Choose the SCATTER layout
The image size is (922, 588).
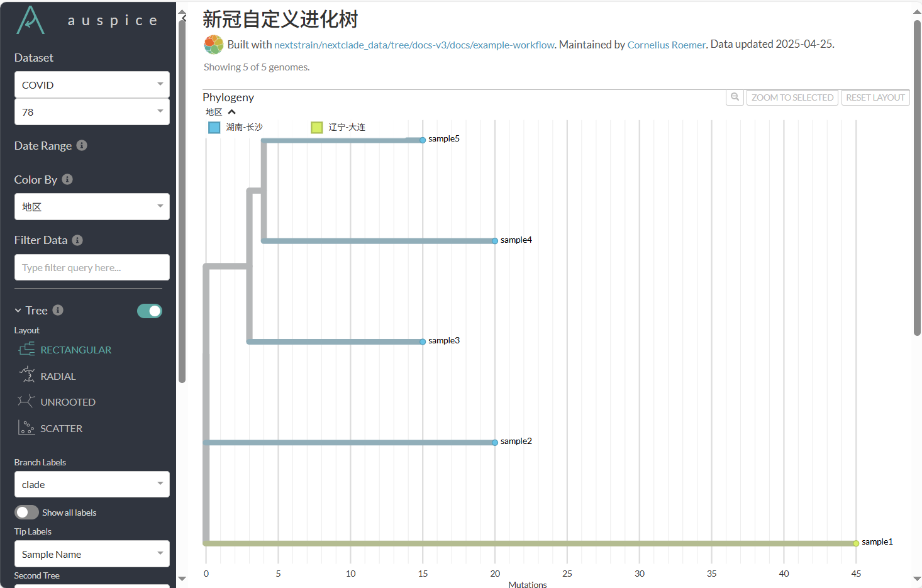(x=61, y=428)
